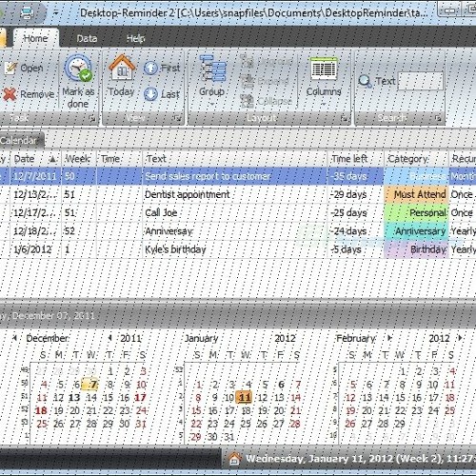Go to next year arrow after 2012
Viewport: 476px width, 476px height.
tap(461, 338)
